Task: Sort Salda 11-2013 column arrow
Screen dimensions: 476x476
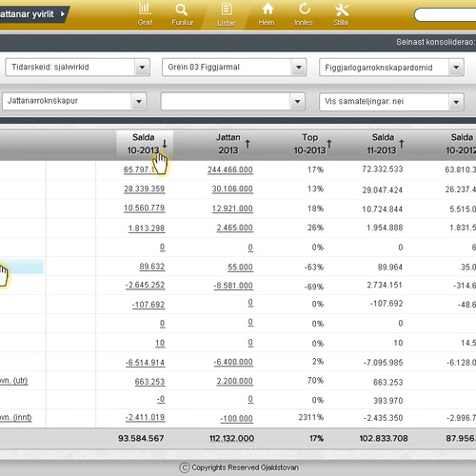Action: (402, 144)
